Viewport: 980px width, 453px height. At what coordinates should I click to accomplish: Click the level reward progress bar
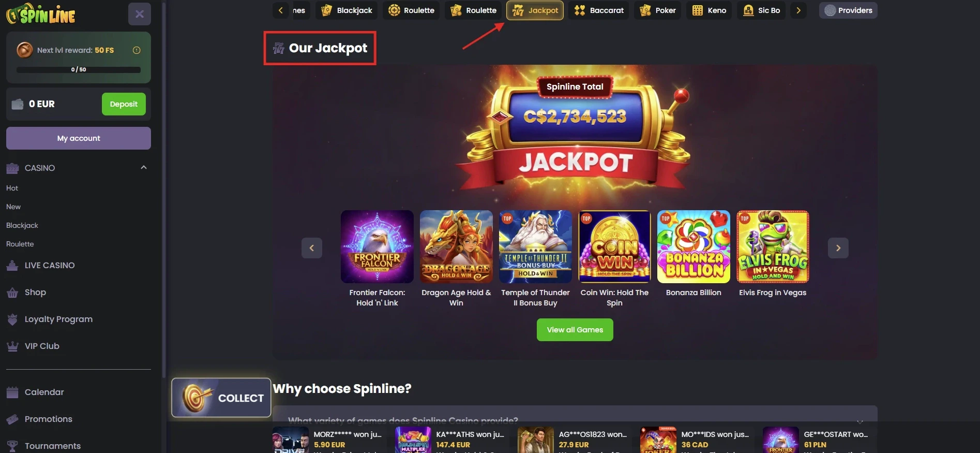click(79, 69)
